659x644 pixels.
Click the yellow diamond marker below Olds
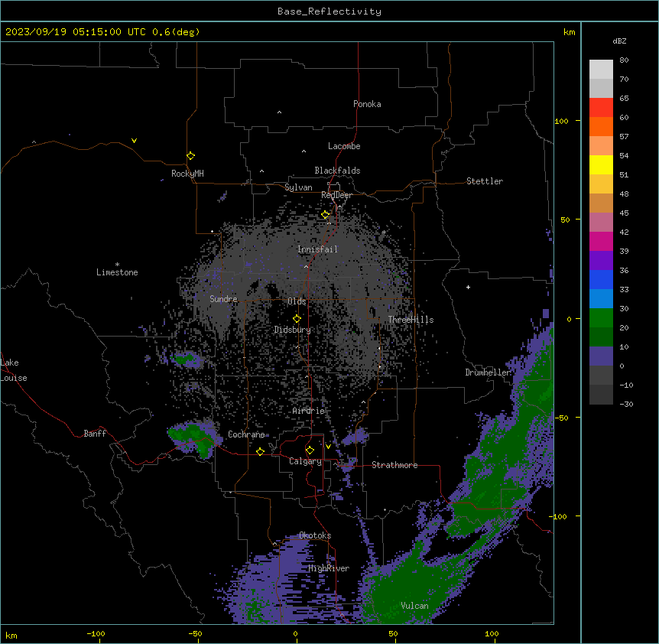coord(297,318)
